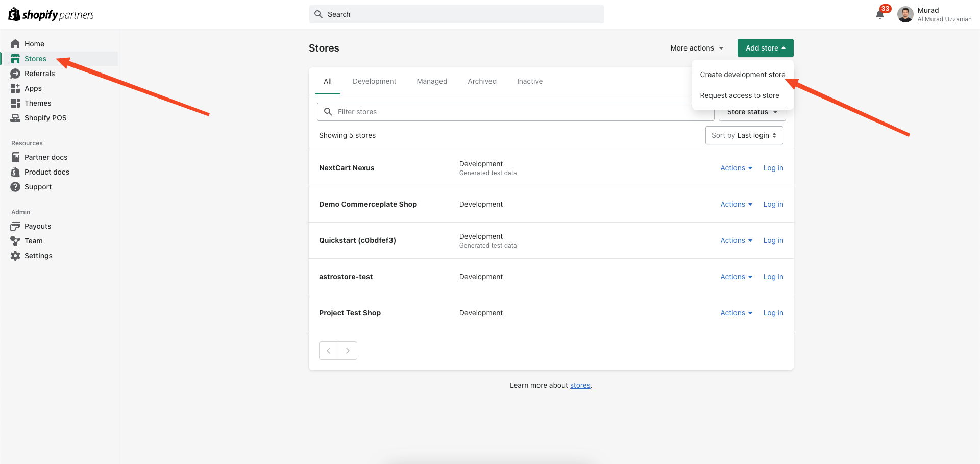This screenshot has width=980, height=464.
Task: Click the Partner docs icon
Action: 15,157
